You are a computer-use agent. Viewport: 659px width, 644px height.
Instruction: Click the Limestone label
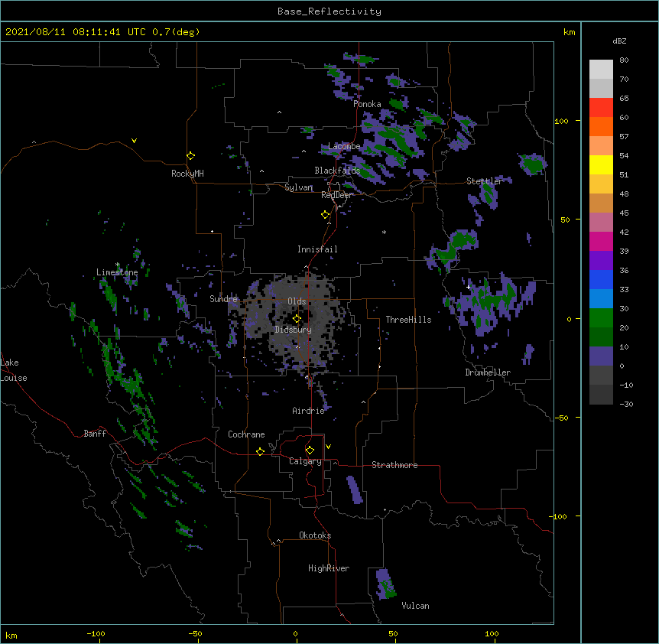117,272
